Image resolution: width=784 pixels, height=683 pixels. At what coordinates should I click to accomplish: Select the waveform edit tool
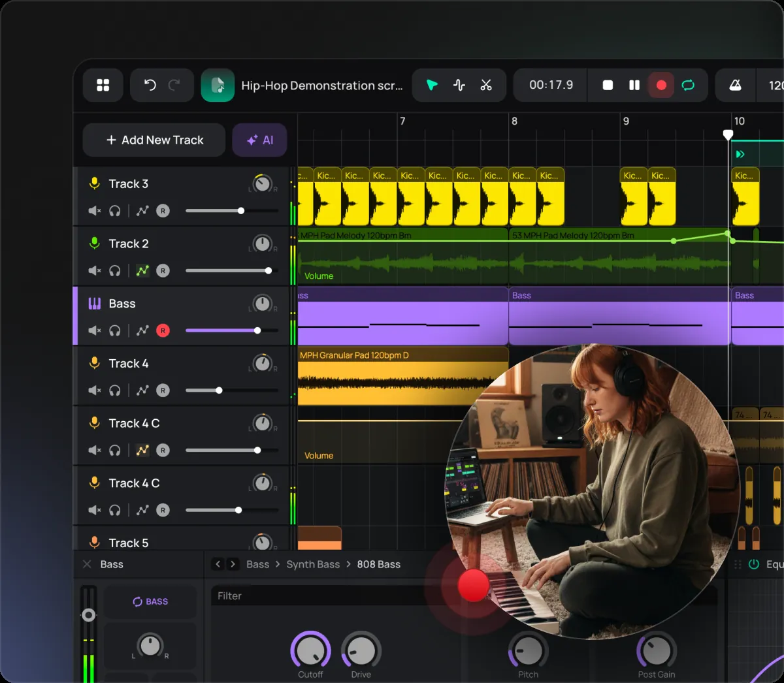pyautogui.click(x=459, y=85)
